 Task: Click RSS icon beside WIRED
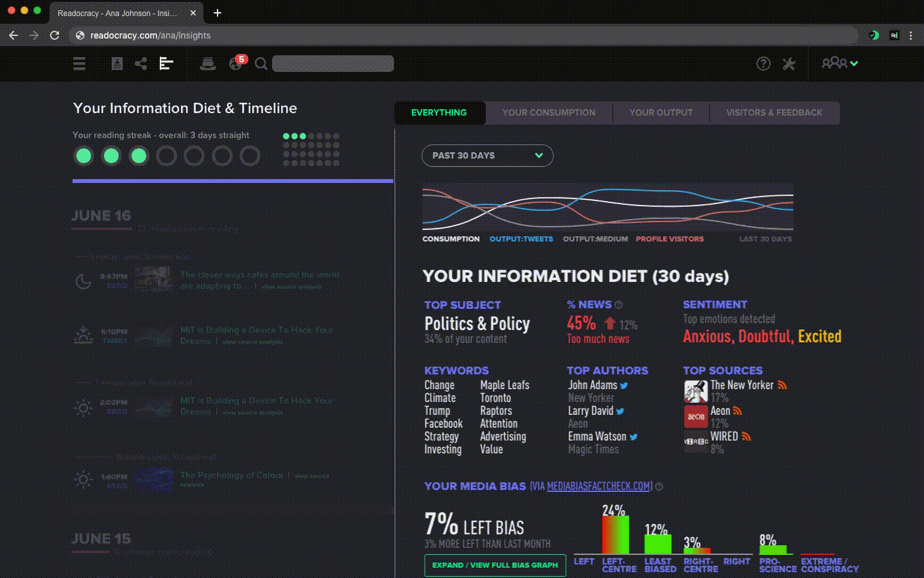point(746,437)
